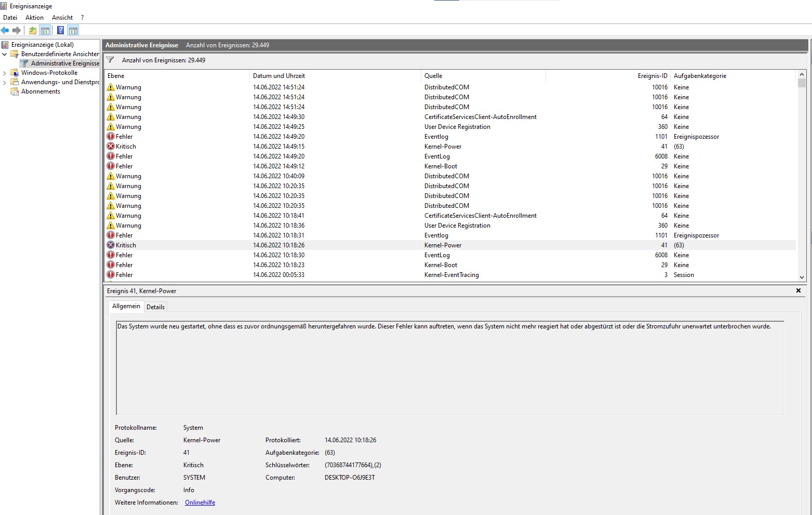
Task: Toggle the action pane show/hide toolbar button
Action: [73, 30]
